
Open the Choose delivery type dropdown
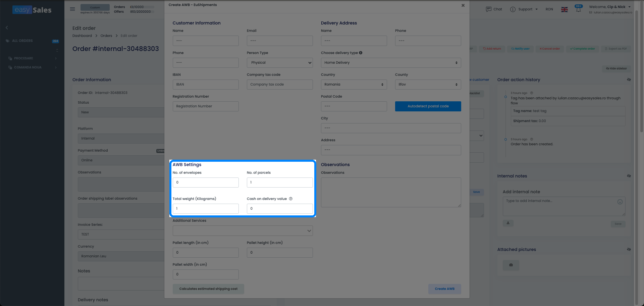click(x=391, y=63)
